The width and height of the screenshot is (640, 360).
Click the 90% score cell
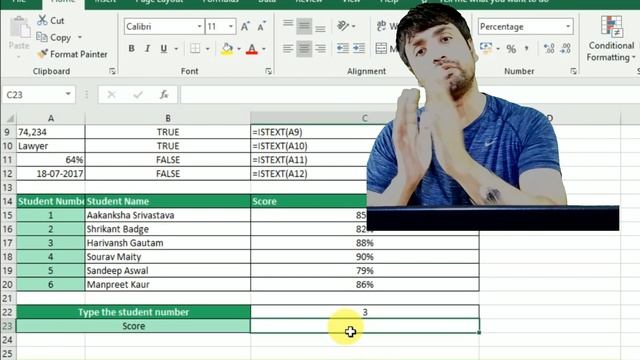pos(364,257)
